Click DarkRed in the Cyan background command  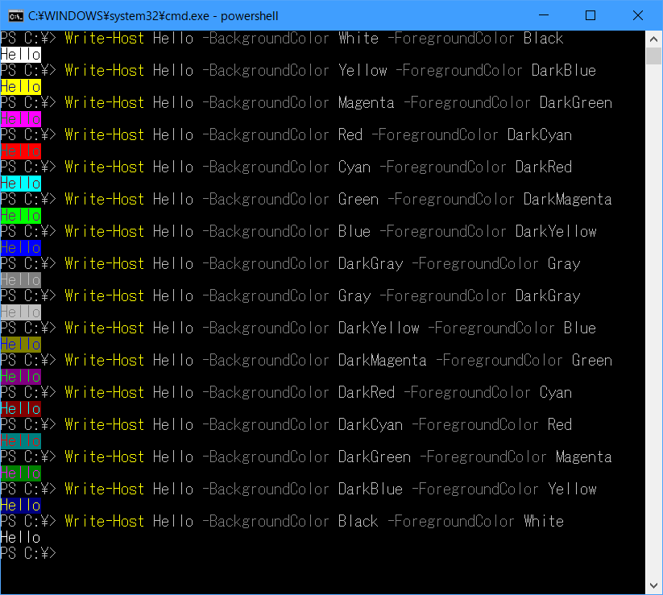point(544,167)
